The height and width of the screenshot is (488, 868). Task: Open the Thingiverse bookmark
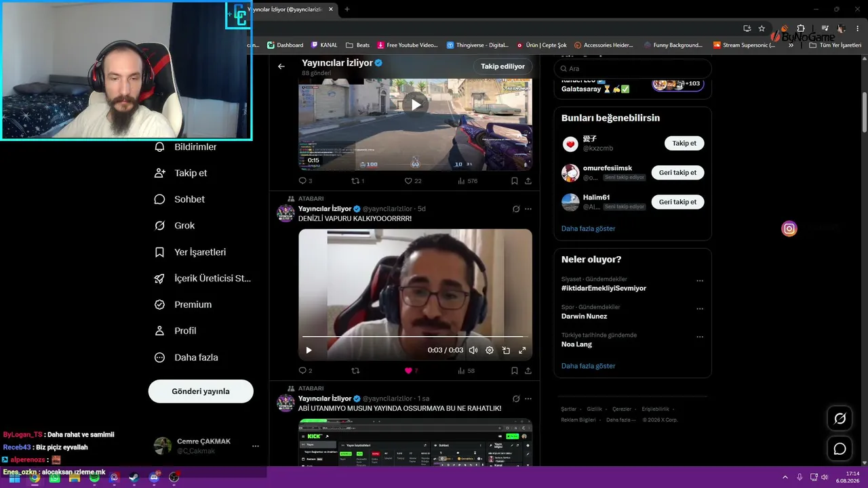(477, 45)
